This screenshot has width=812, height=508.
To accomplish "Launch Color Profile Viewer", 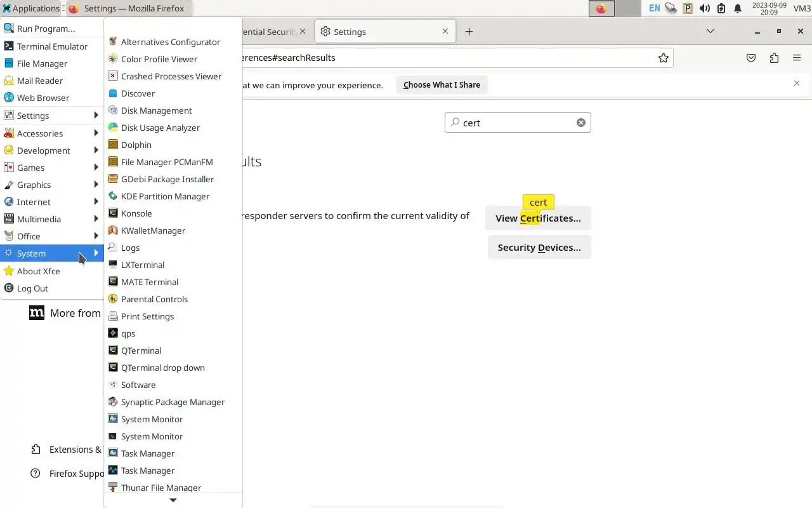I will [x=173, y=59].
